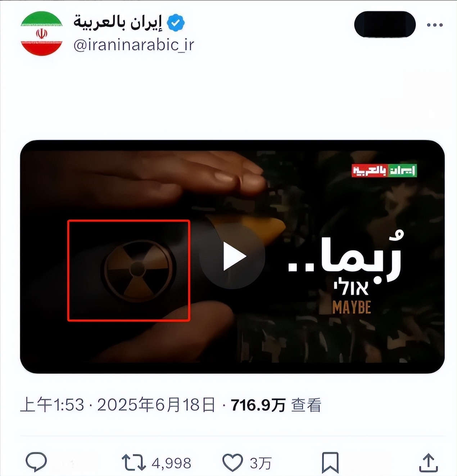The width and height of the screenshot is (457, 476).
Task: Open the share upload icon
Action: coord(428,462)
